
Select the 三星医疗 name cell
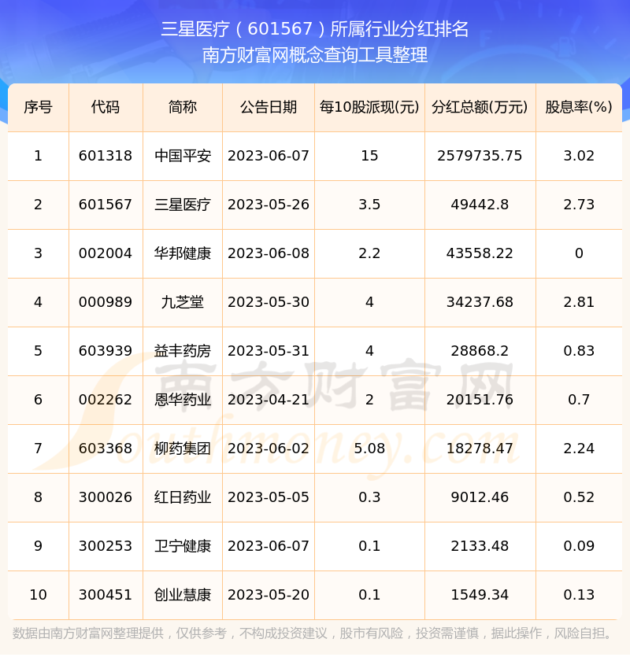(x=183, y=205)
